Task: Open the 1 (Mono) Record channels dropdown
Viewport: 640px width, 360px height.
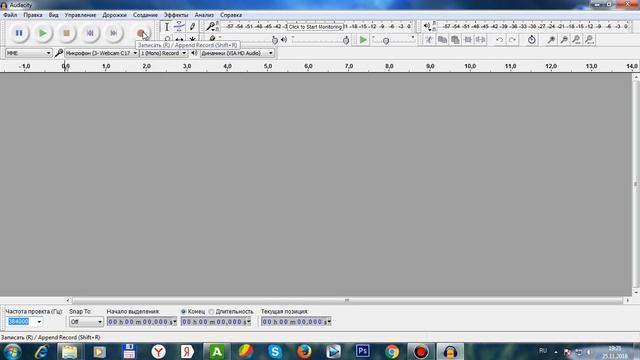Action: pyautogui.click(x=163, y=53)
